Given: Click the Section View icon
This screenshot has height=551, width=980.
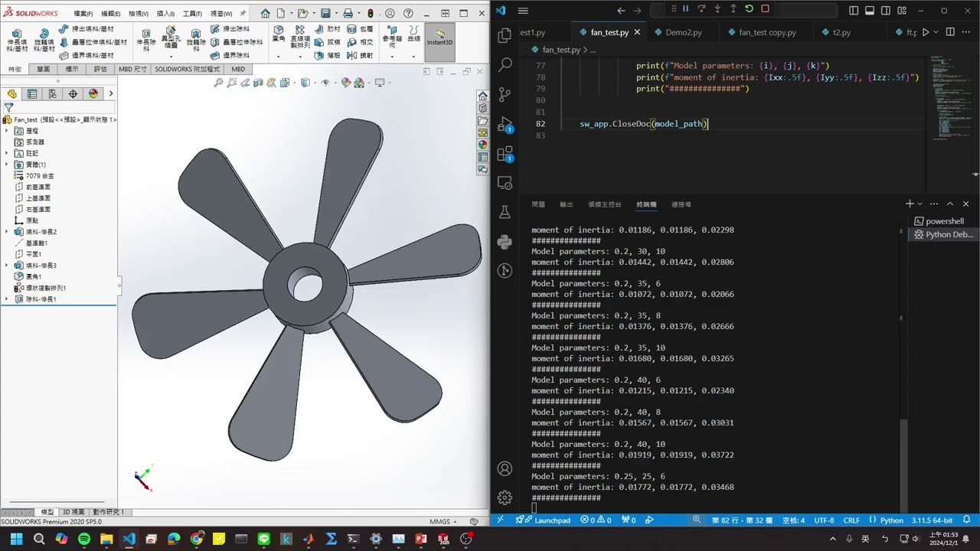Looking at the screenshot, I should point(257,83).
